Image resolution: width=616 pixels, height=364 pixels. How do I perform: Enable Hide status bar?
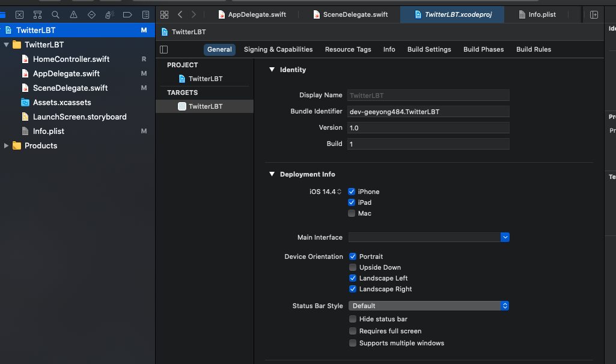click(353, 319)
